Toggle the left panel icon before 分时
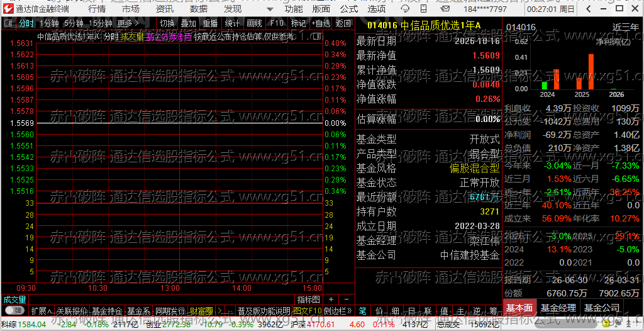Image resolution: width=644 pixels, height=331 pixels. 8,23
